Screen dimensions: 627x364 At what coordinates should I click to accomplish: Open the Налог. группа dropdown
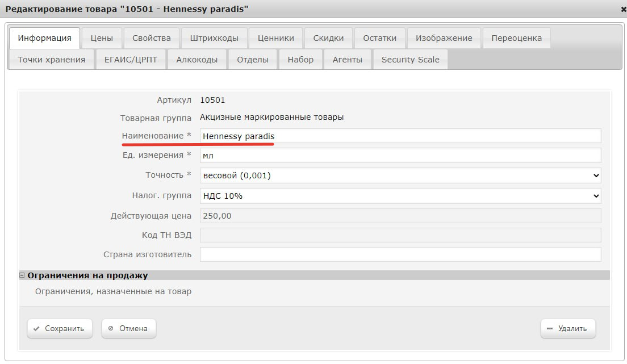400,195
